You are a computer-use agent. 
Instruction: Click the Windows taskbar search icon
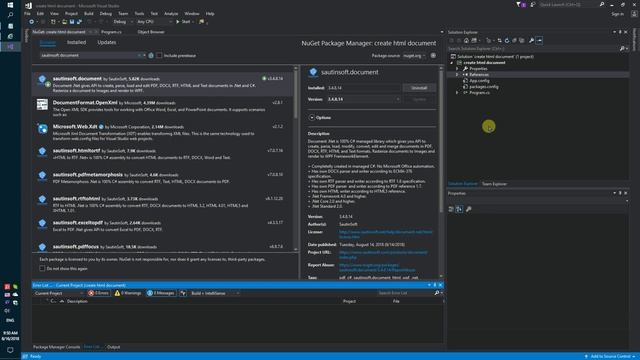click(x=10, y=15)
